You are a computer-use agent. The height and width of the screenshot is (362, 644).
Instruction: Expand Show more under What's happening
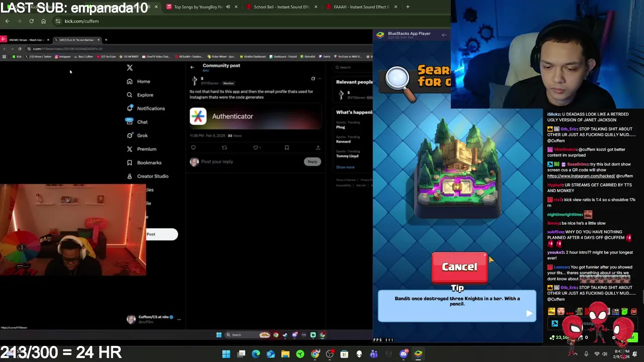pos(345,167)
